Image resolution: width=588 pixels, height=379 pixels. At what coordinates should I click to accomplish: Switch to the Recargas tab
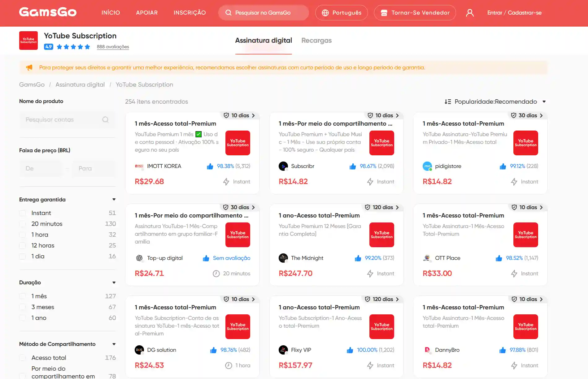point(316,41)
